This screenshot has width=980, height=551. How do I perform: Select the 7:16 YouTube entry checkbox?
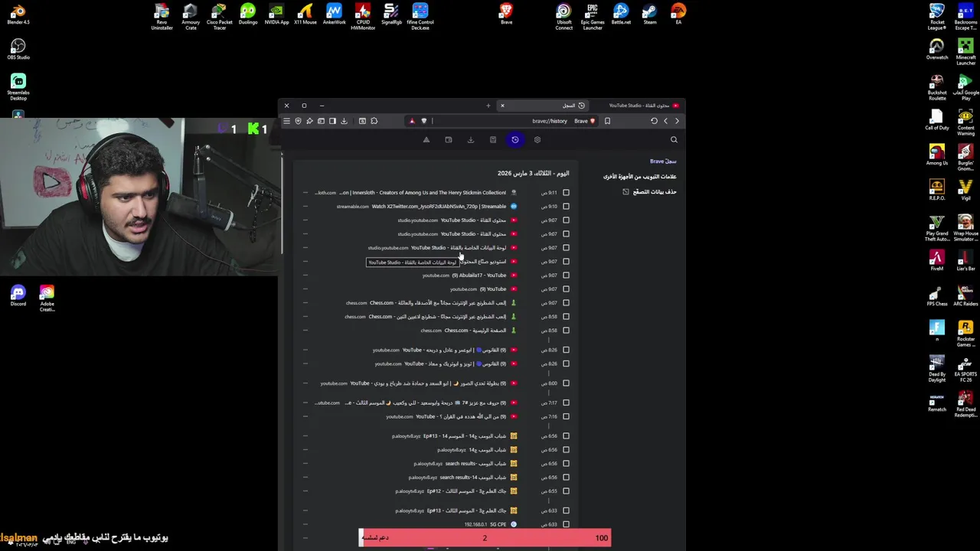(566, 417)
